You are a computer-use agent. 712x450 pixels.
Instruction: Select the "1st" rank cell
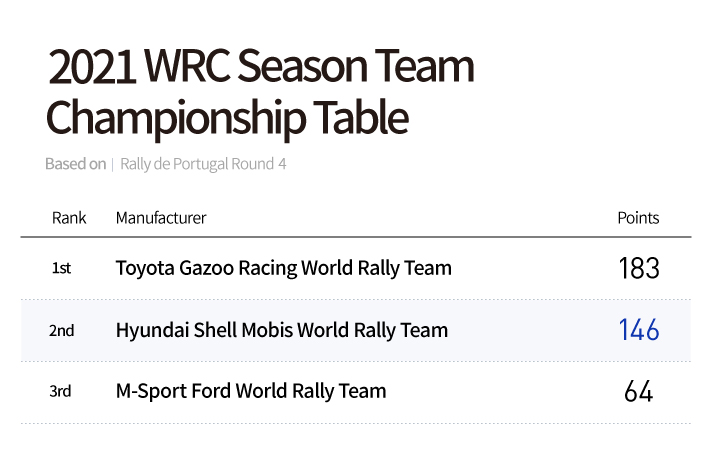pyautogui.click(x=61, y=268)
